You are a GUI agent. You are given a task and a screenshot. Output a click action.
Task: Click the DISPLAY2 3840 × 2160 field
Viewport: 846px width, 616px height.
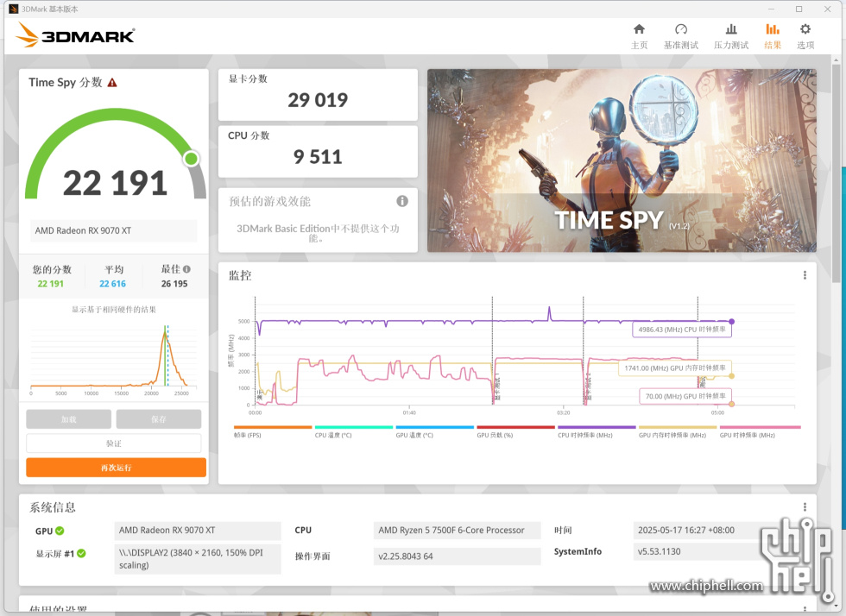pos(198,559)
